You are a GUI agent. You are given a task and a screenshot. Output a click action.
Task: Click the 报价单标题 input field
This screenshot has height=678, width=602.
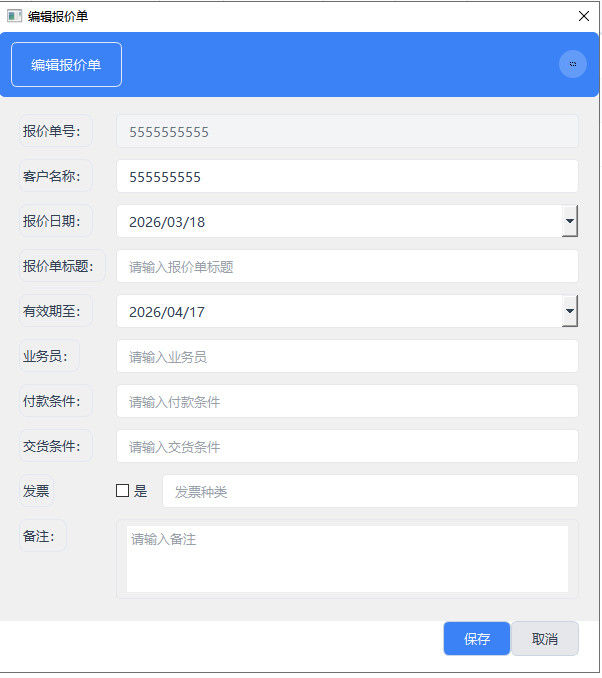pos(347,266)
